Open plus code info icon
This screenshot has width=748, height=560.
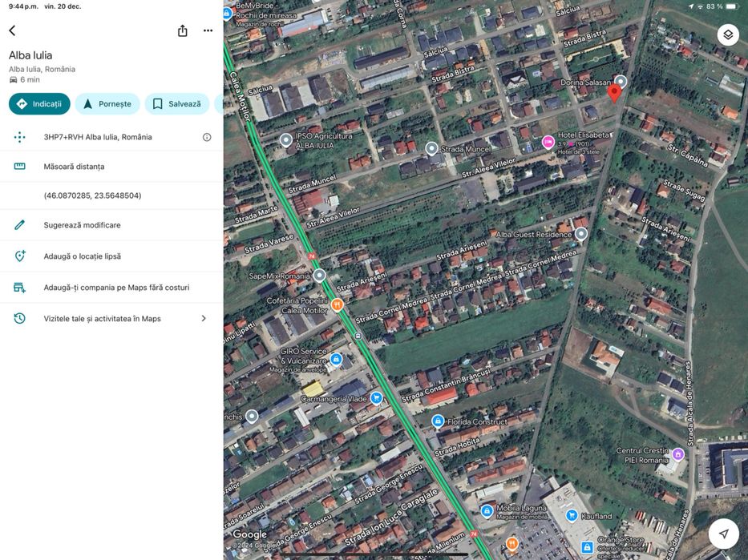(x=207, y=137)
